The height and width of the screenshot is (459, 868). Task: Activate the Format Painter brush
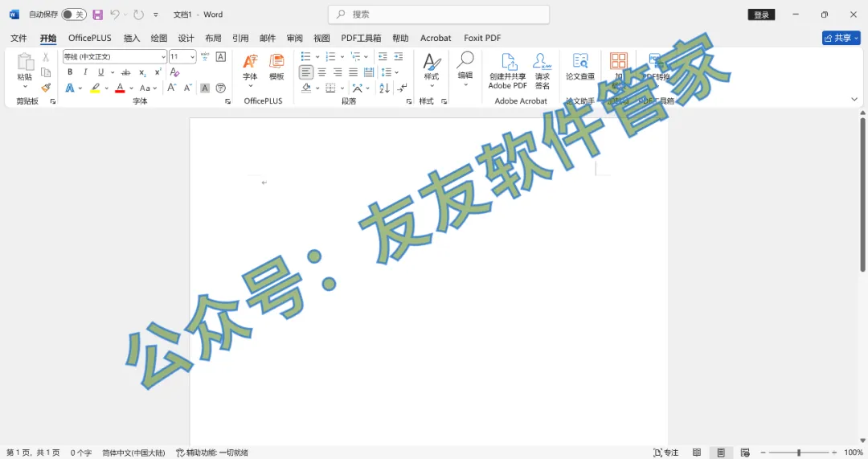point(46,88)
